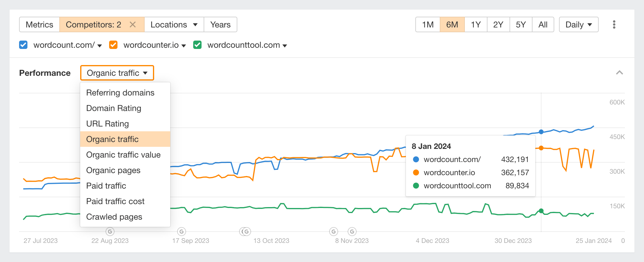Open the Locations dropdown
The image size is (644, 262).
(x=174, y=24)
